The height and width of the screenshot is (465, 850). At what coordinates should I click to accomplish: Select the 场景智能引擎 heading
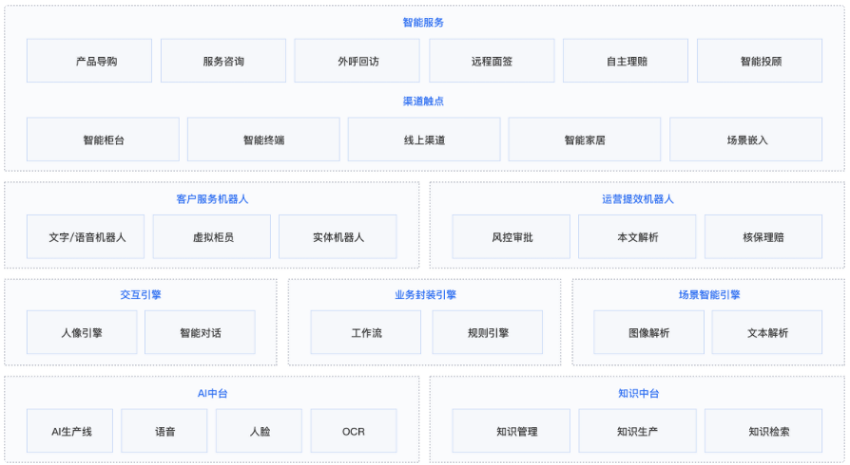709,294
